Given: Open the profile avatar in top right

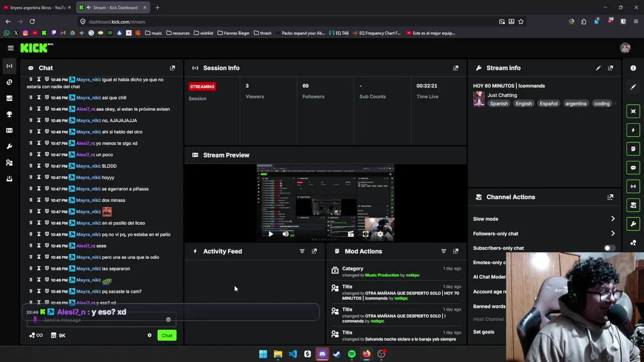Looking at the screenshot, I should click(x=625, y=48).
